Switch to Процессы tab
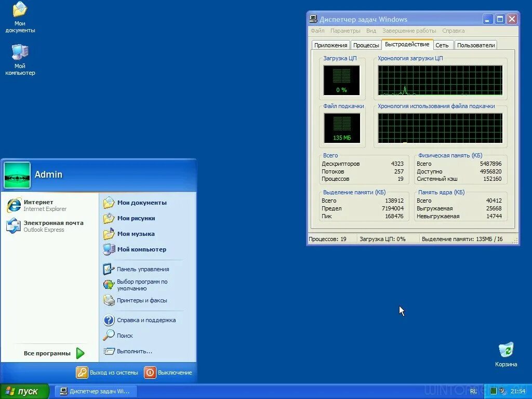Screen dimensions: 532x399 (366, 45)
